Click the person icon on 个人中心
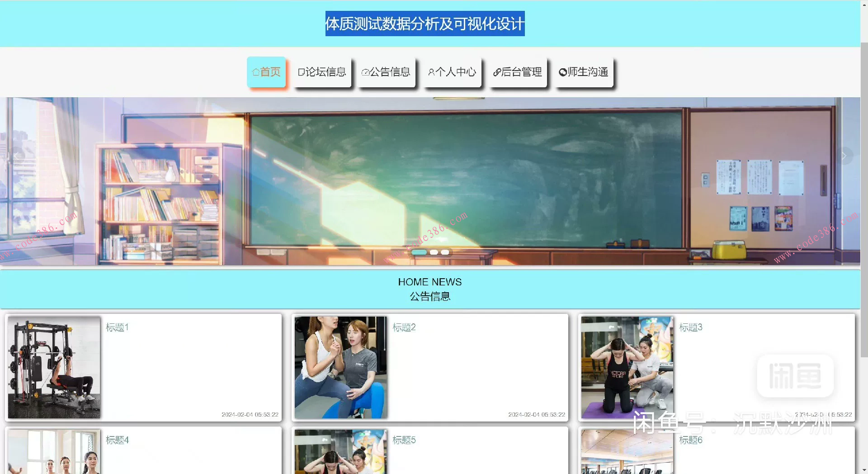 432,71
